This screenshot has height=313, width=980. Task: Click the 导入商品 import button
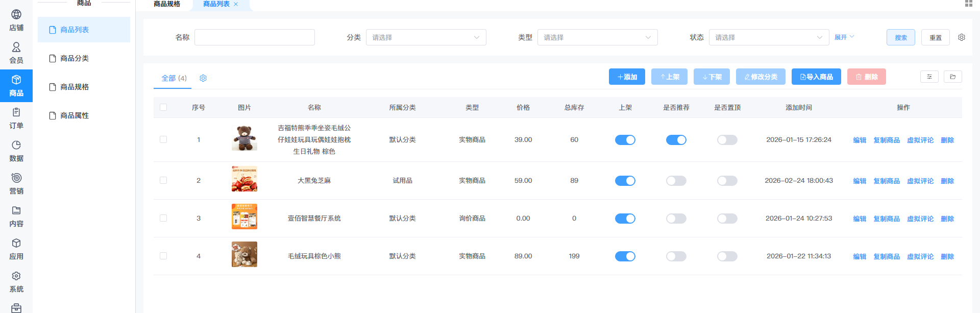(x=816, y=77)
